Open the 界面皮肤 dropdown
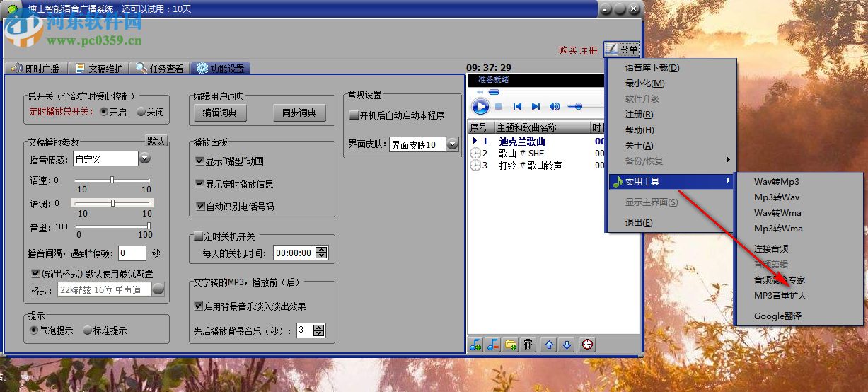The height and width of the screenshot is (392, 868). tap(452, 144)
